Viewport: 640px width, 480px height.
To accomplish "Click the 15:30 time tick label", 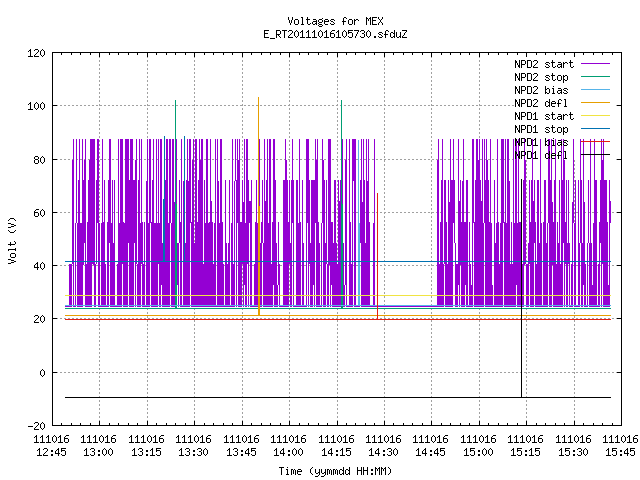I will pyautogui.click(x=573, y=452).
